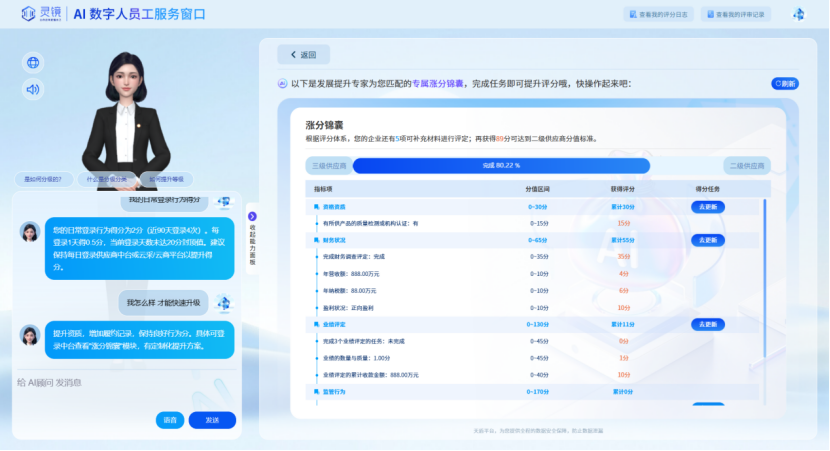This screenshot has height=451, width=830.
Task: Click 去更新 in 业绩评定 row
Action: pos(708,324)
